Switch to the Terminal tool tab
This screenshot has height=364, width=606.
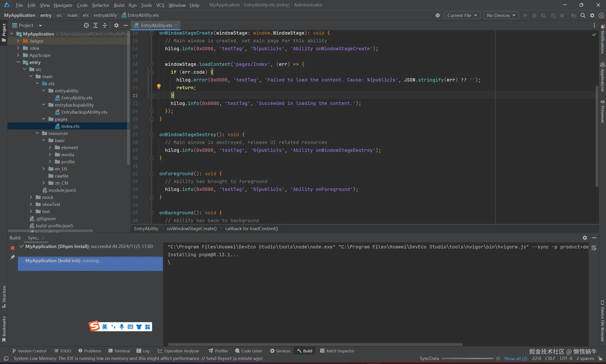coord(119,351)
